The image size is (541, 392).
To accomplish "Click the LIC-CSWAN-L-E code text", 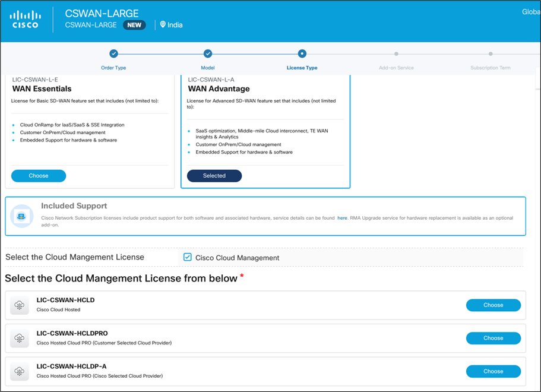I will tap(35, 80).
